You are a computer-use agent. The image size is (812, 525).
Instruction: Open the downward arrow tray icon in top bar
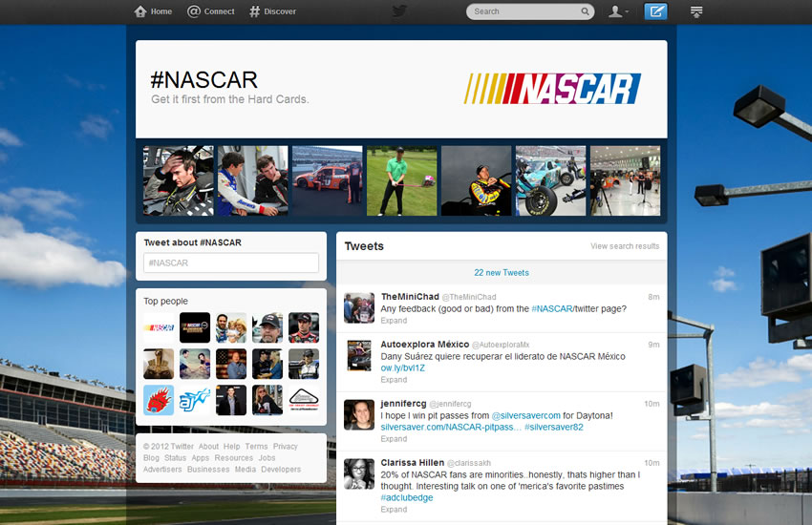pos(696,11)
